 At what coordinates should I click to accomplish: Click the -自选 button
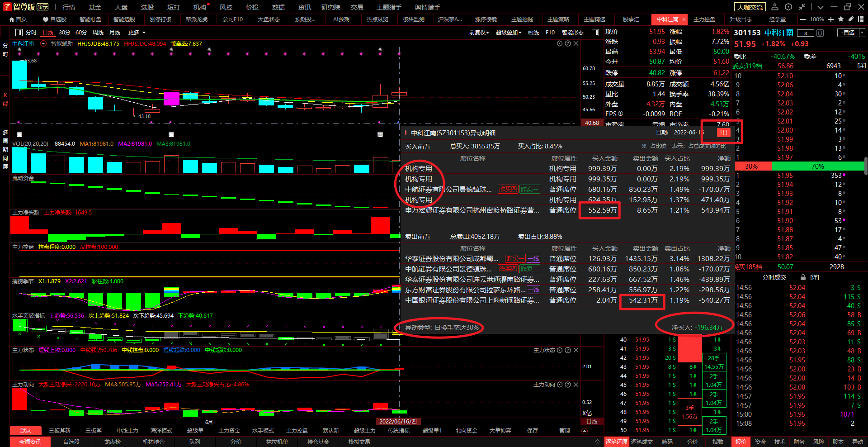(848, 33)
